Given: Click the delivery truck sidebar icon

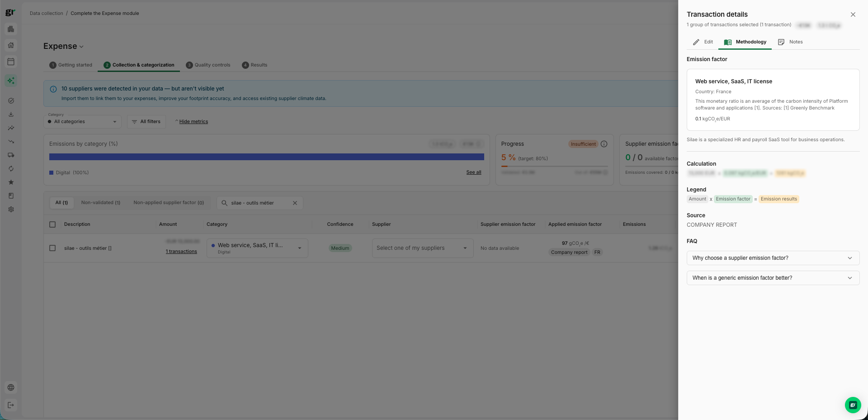Looking at the screenshot, I should (x=11, y=155).
